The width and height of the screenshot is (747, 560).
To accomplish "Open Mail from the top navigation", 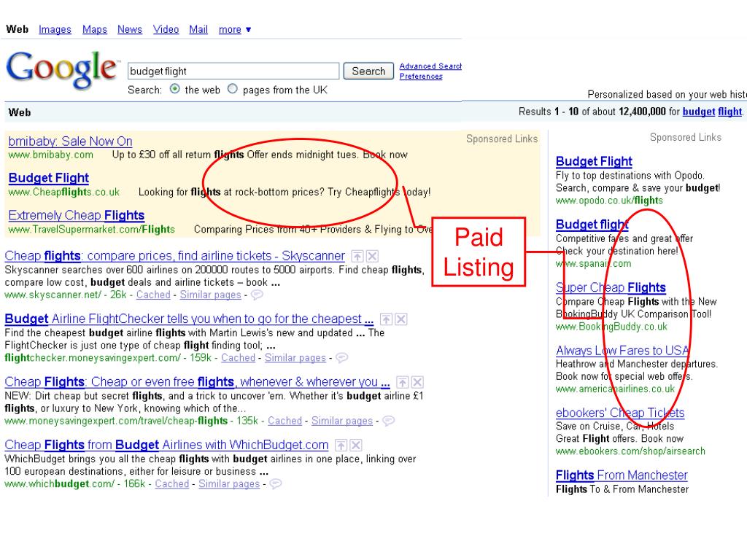I will (x=198, y=29).
